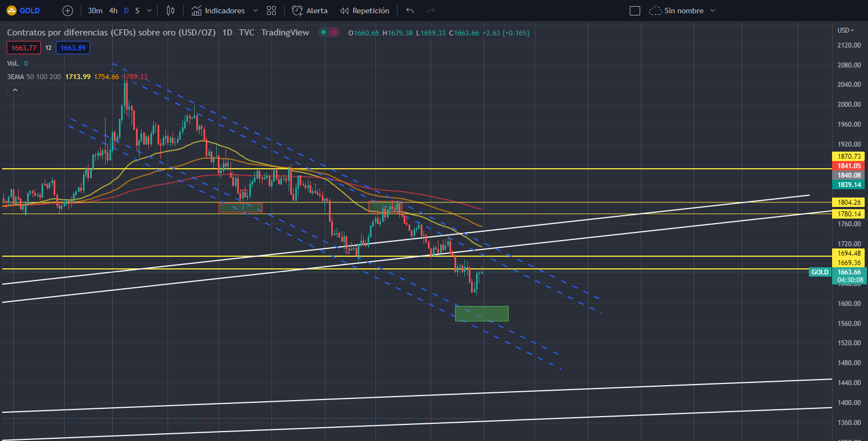This screenshot has width=868, height=441.
Task: Expand the layout management dropdown arrow
Action: (713, 11)
